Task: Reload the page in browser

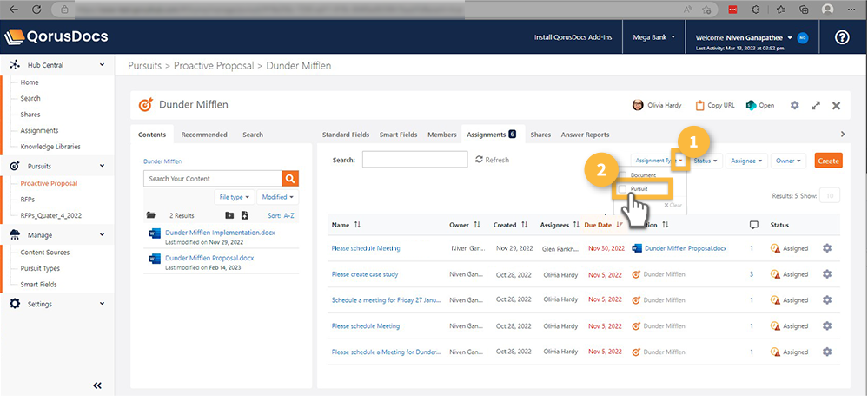Action: click(x=36, y=10)
